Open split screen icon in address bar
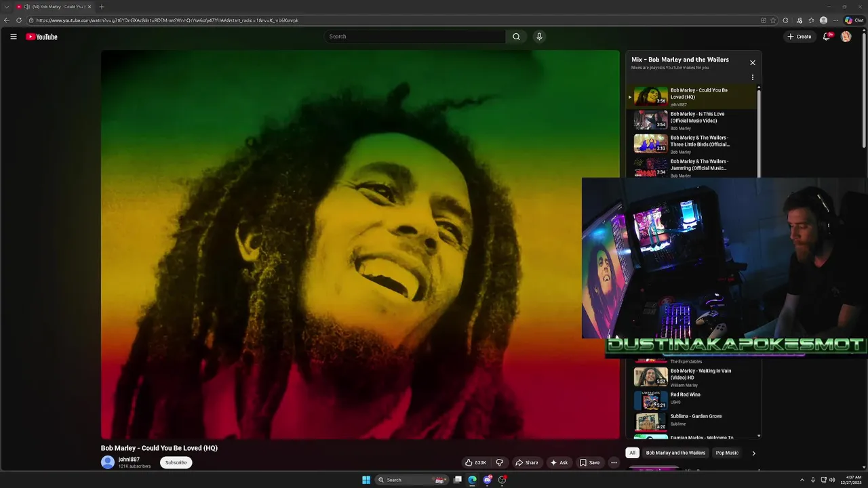868x488 pixels. [x=764, y=20]
